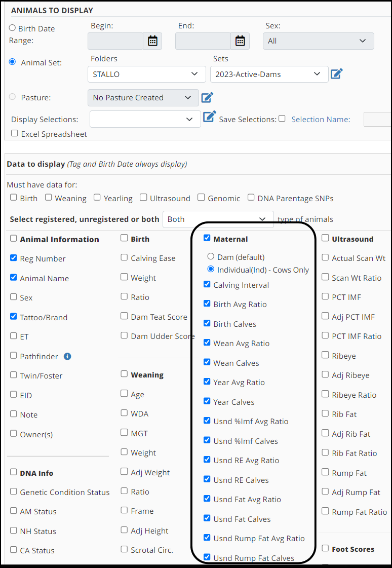392x568 pixels.
Task: Check the Dam Udder Score checkbox
Action: point(124,335)
